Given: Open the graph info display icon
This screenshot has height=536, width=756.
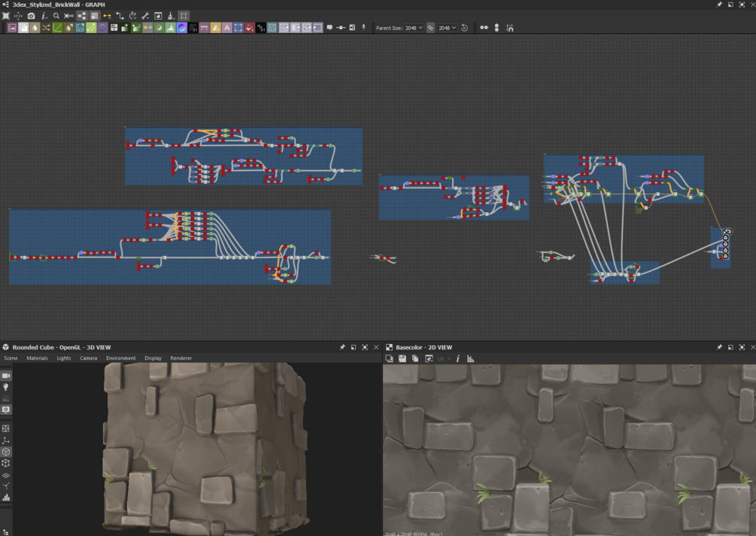Looking at the screenshot, I should [x=44, y=16].
